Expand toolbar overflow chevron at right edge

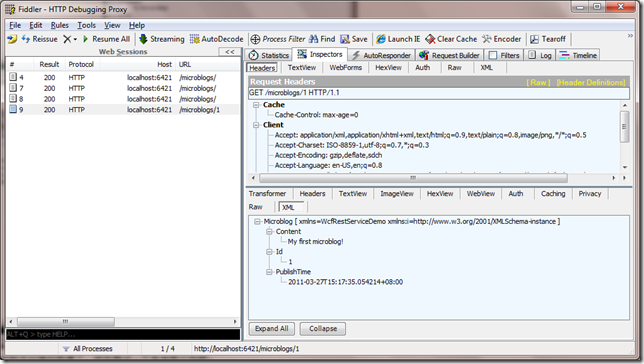(x=630, y=36)
